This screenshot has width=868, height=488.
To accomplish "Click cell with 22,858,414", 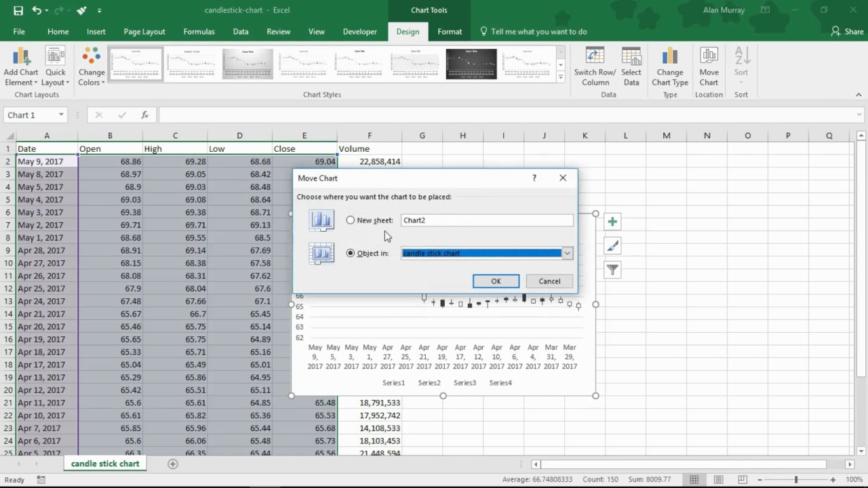I will tap(370, 161).
